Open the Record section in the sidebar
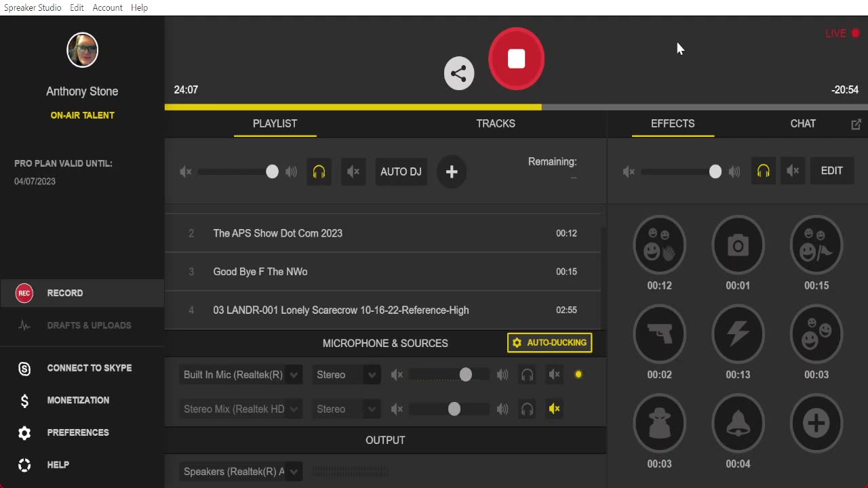 pos(82,293)
